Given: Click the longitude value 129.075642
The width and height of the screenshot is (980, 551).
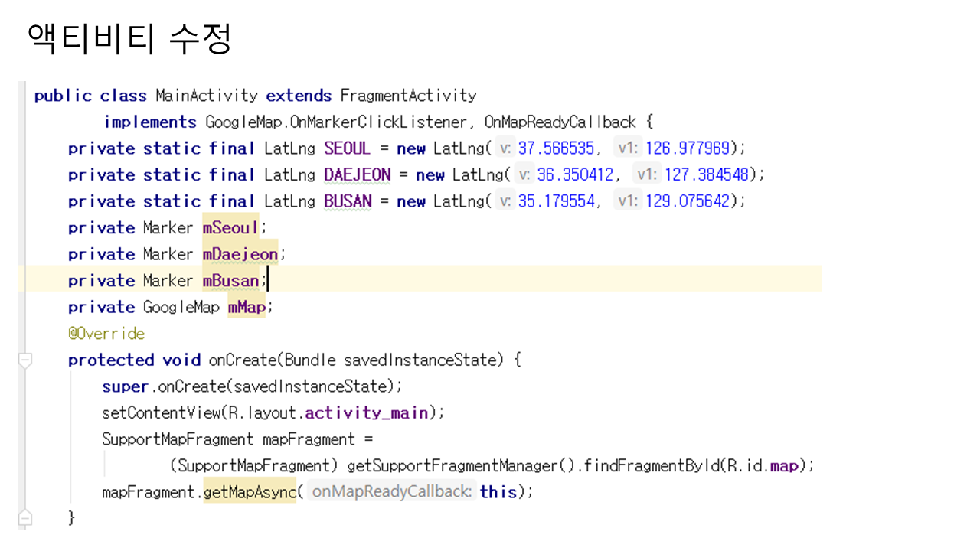Looking at the screenshot, I should click(686, 201).
